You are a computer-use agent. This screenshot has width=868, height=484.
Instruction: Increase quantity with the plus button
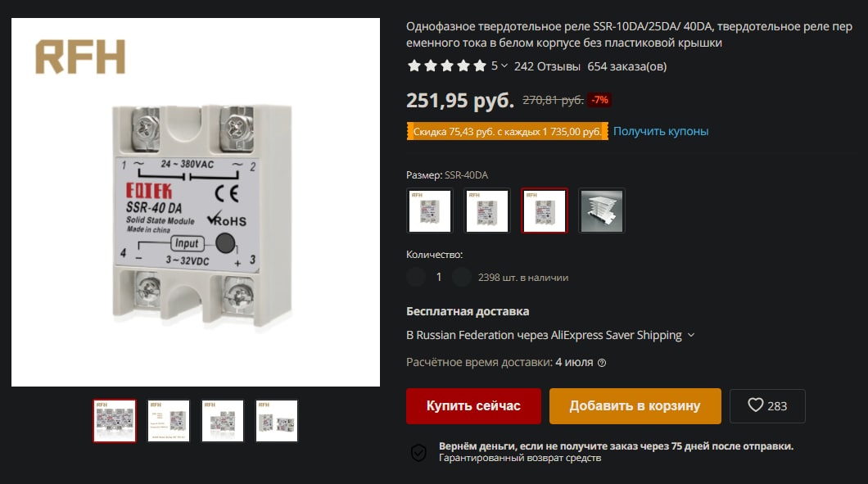pyautogui.click(x=462, y=277)
